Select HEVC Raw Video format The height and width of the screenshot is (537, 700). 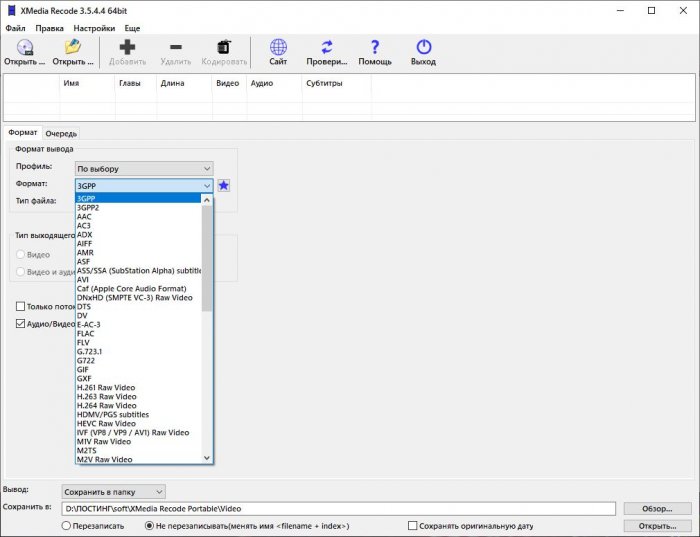(138, 423)
